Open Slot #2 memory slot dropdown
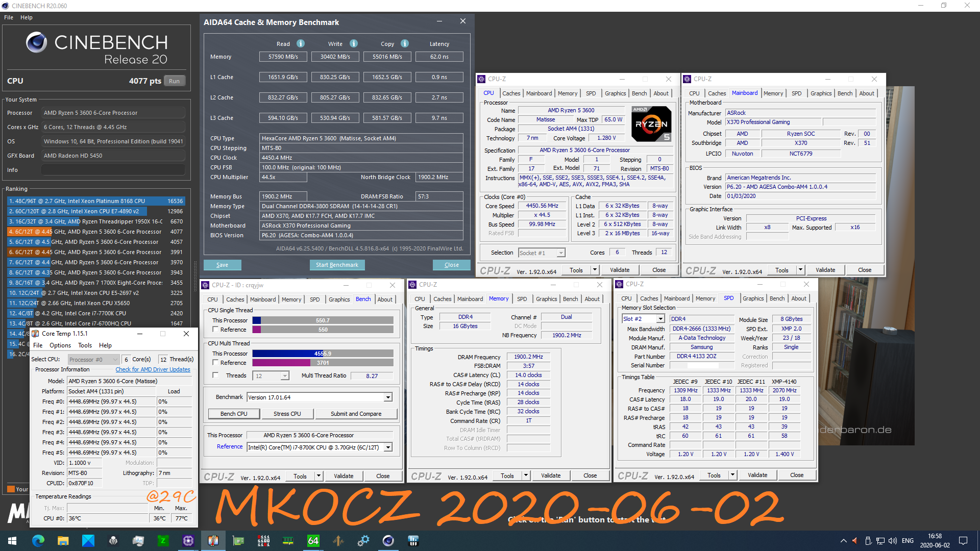Screen dimensions: 980x551 660,319
